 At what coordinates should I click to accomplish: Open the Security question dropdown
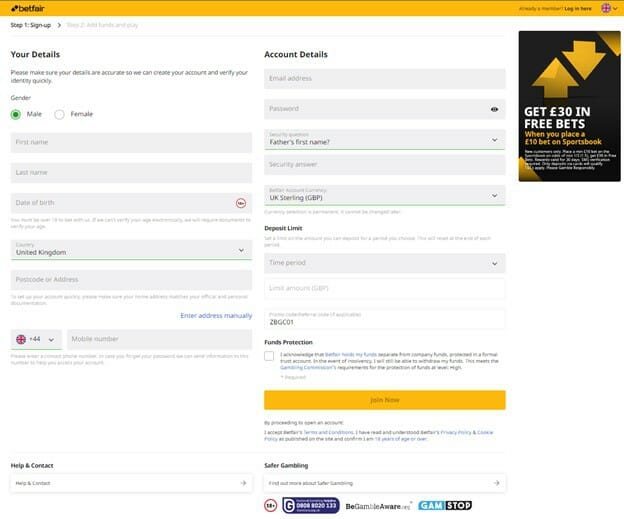[x=385, y=140]
